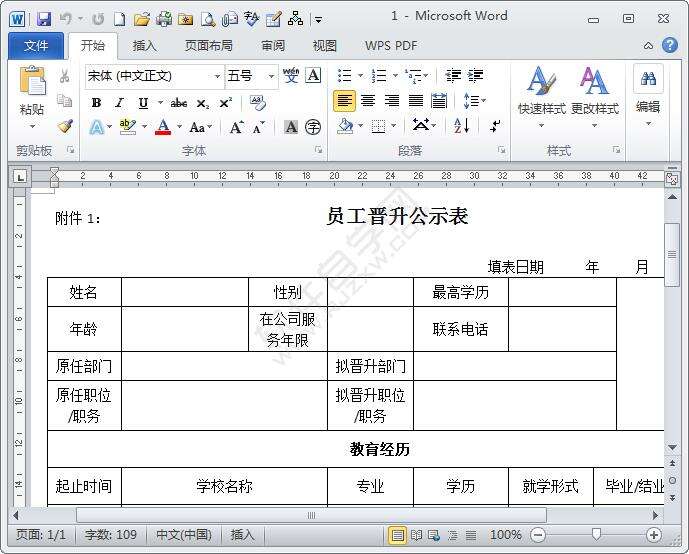Click the zoom slider handle
The height and width of the screenshot is (554, 689).
pos(596,535)
